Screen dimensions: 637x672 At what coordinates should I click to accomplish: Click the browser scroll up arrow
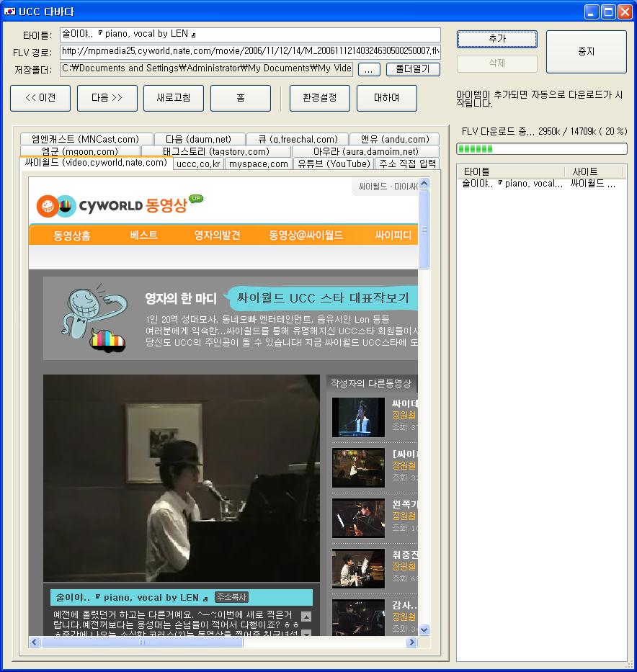tap(424, 184)
